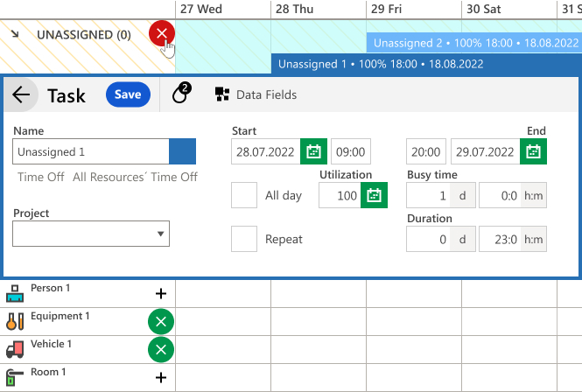Viewport: 582px width, 392px height.
Task: Click the Room 1 resource name
Action: pyautogui.click(x=48, y=372)
